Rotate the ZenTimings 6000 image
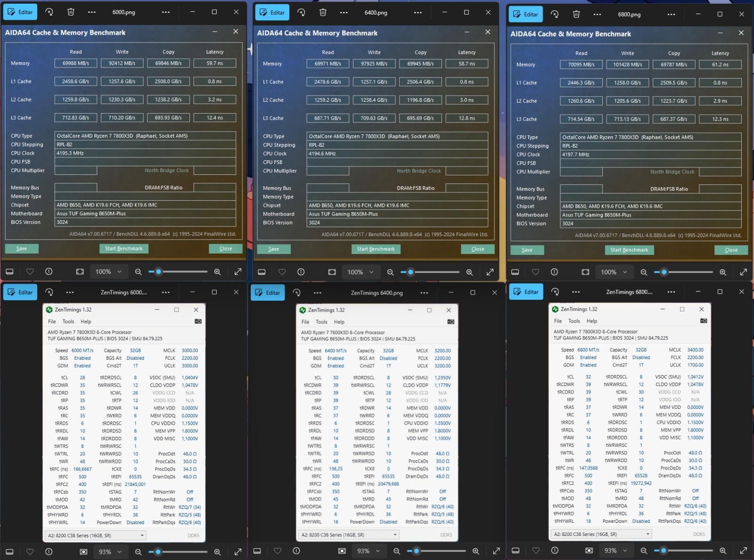The image size is (754, 560). pyautogui.click(x=49, y=292)
